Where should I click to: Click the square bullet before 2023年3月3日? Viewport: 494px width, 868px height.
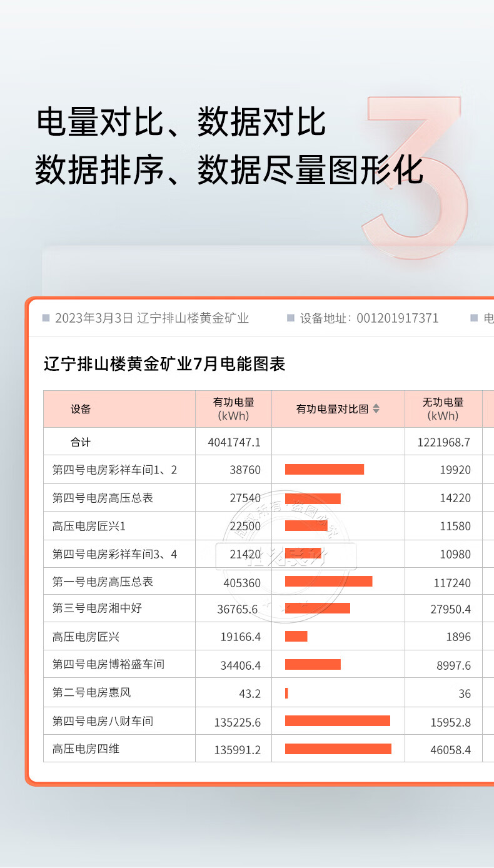pyautogui.click(x=46, y=318)
